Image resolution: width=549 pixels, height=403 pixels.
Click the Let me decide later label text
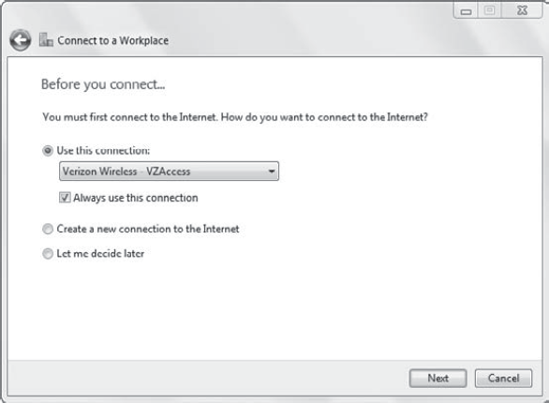coord(100,253)
